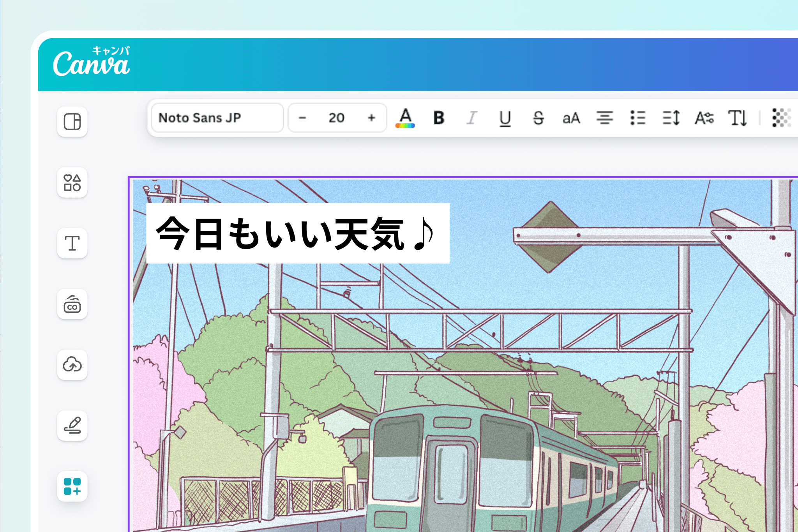798x532 pixels.
Task: Open the Uploads panel
Action: click(72, 365)
